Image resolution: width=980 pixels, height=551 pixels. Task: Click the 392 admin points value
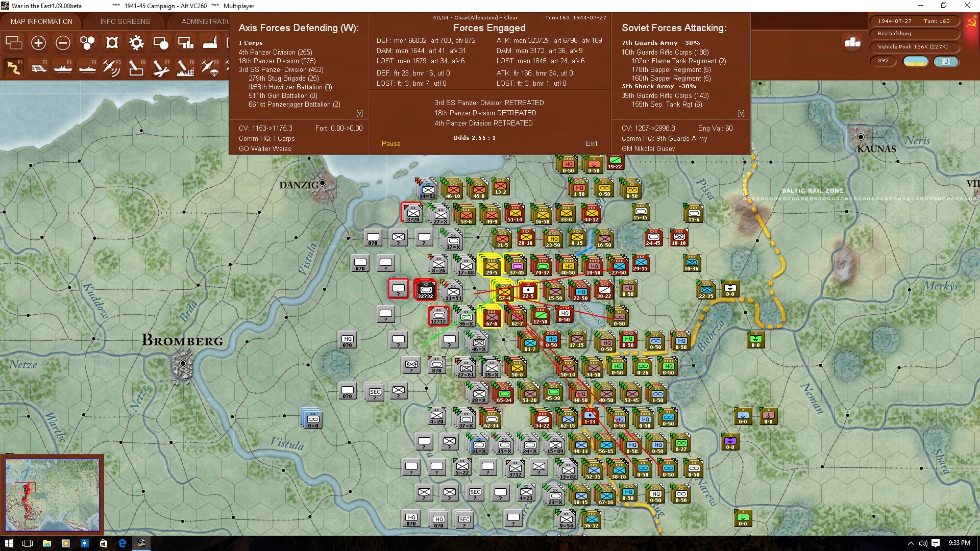click(x=884, y=61)
